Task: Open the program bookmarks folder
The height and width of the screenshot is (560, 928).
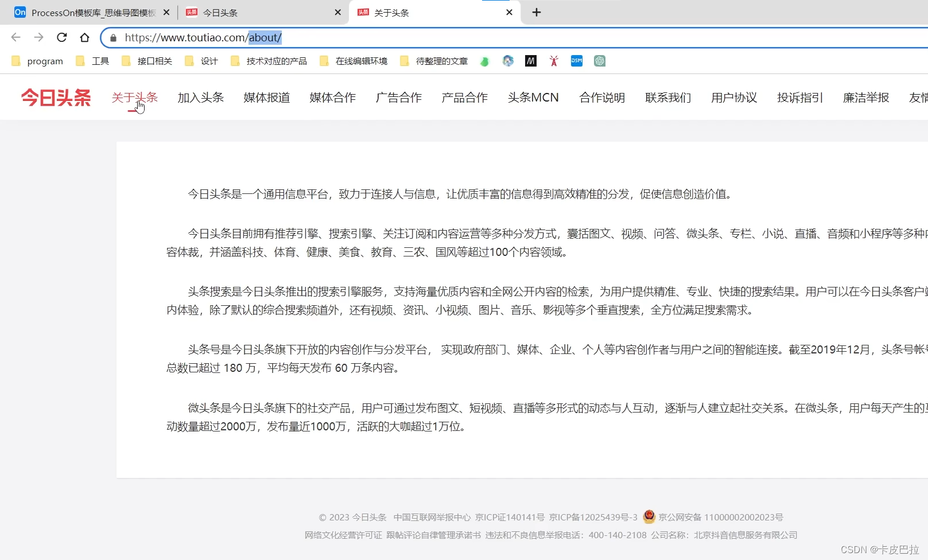Action: pyautogui.click(x=37, y=61)
